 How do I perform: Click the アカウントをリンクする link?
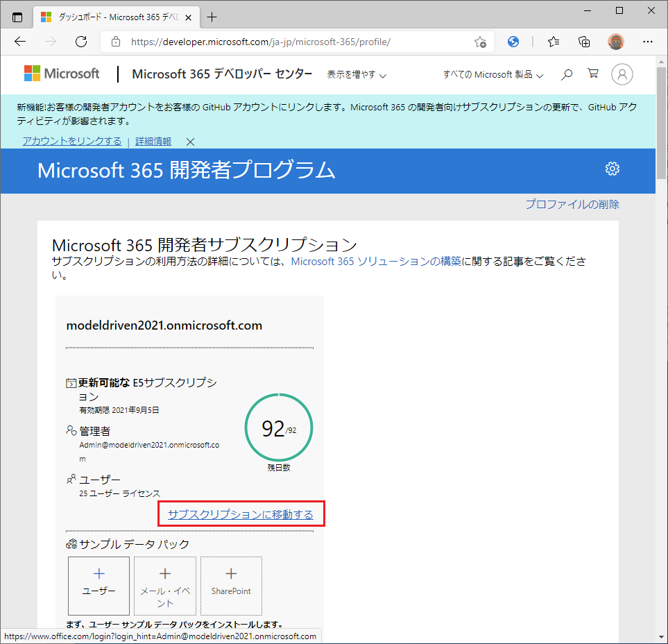pyautogui.click(x=72, y=141)
